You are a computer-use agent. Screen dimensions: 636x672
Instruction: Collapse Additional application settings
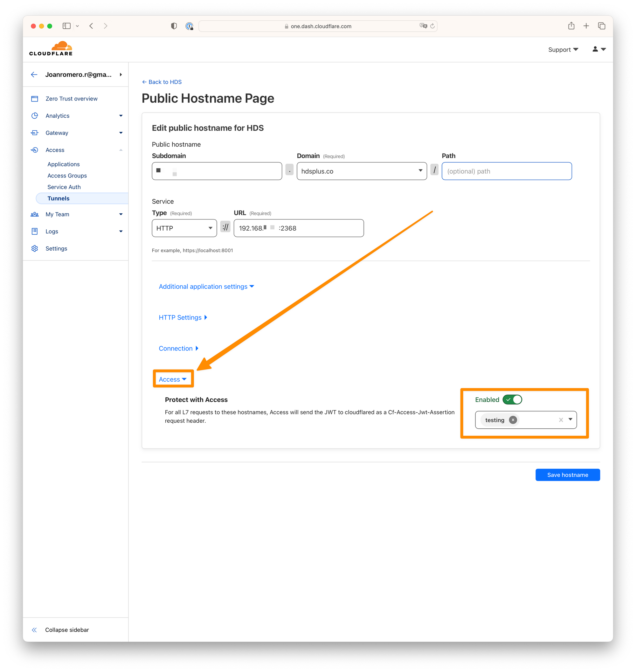tap(206, 287)
